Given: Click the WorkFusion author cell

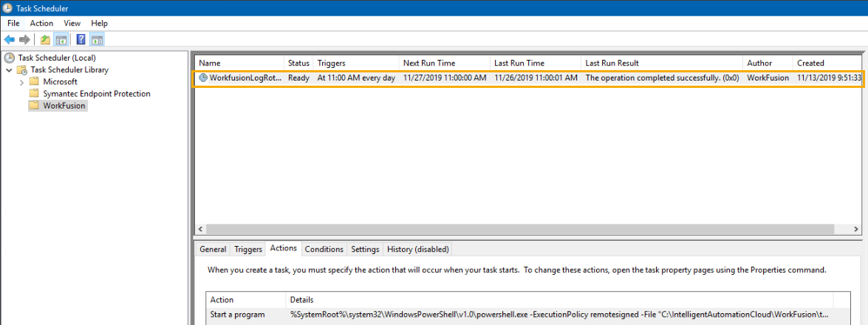Looking at the screenshot, I should click(x=768, y=78).
